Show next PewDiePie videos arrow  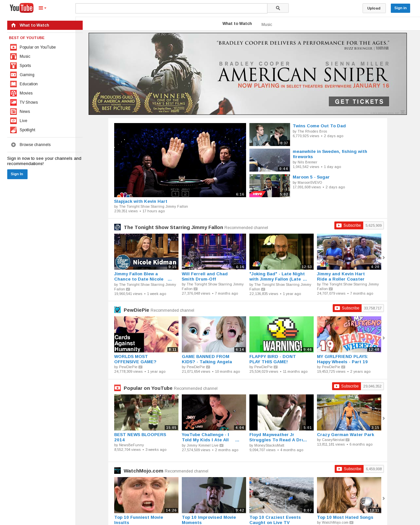click(384, 338)
